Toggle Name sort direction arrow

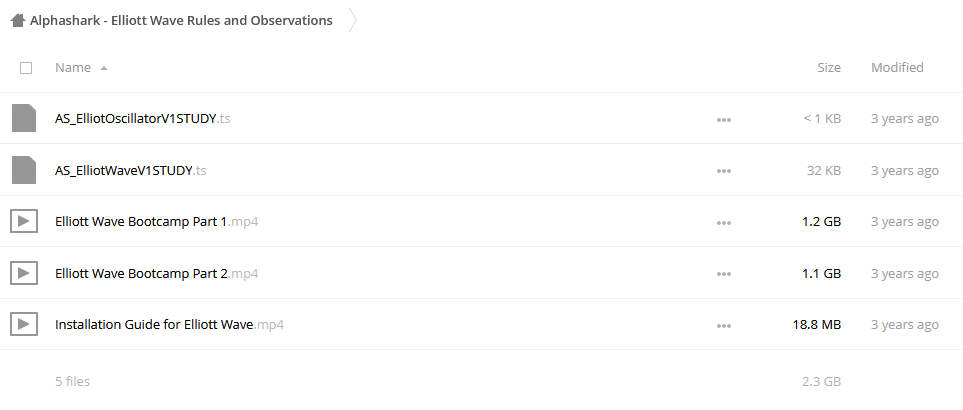pyautogui.click(x=104, y=68)
